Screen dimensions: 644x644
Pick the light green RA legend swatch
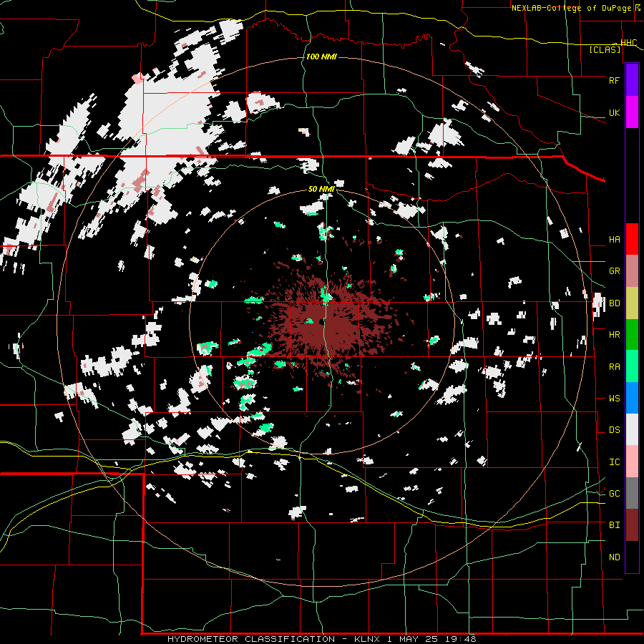pos(632,366)
